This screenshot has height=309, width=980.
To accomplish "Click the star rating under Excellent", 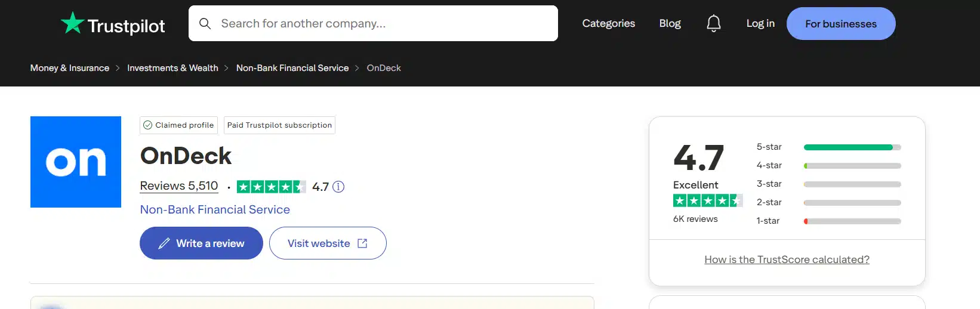I will pos(708,200).
